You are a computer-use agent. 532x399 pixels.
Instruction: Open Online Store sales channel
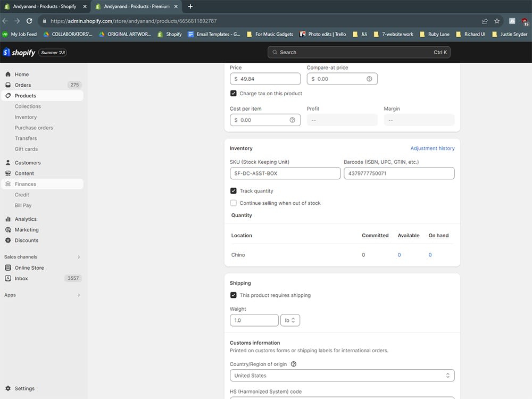pyautogui.click(x=29, y=268)
